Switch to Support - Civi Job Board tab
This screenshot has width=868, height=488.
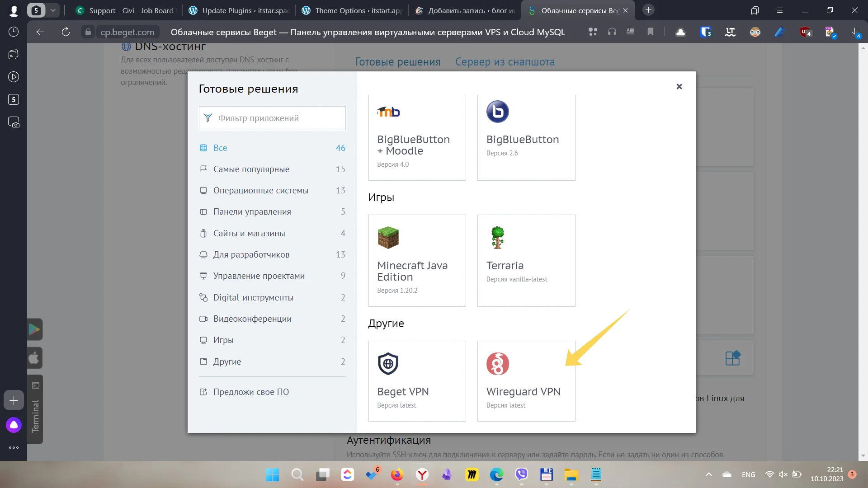click(x=125, y=10)
